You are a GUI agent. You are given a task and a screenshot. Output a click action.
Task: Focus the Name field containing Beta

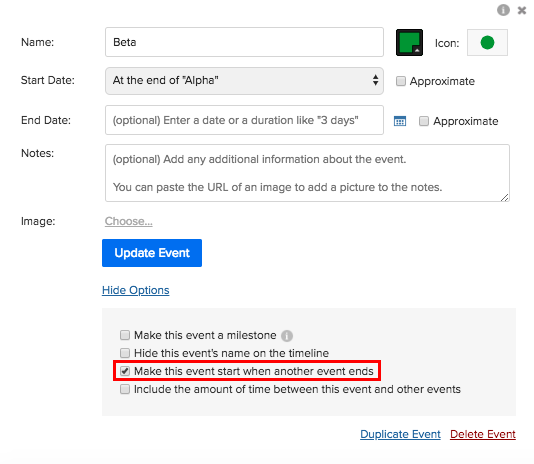tap(244, 42)
